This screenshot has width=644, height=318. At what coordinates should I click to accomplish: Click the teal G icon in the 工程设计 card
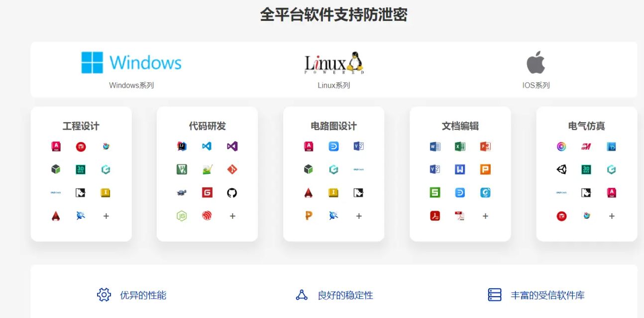point(106,169)
